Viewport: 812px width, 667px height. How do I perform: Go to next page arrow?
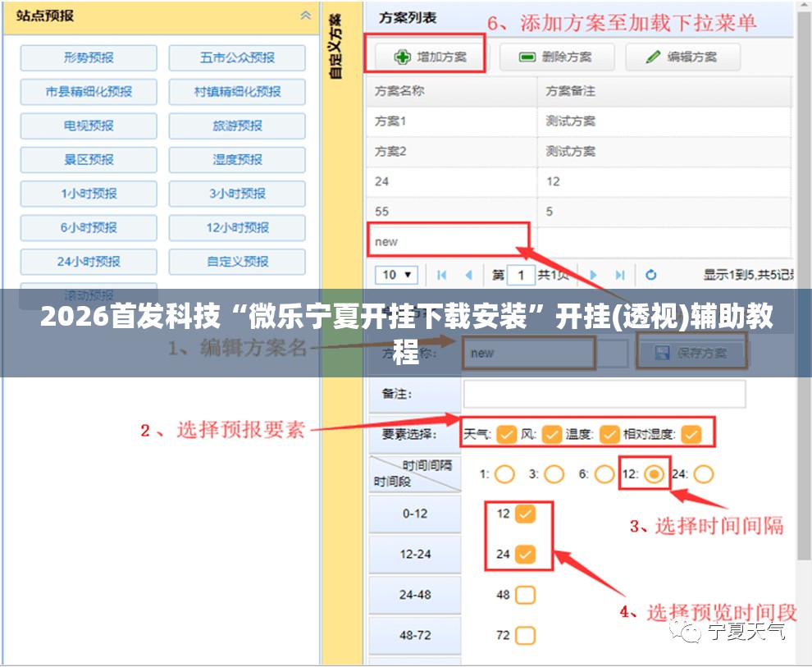(x=594, y=275)
